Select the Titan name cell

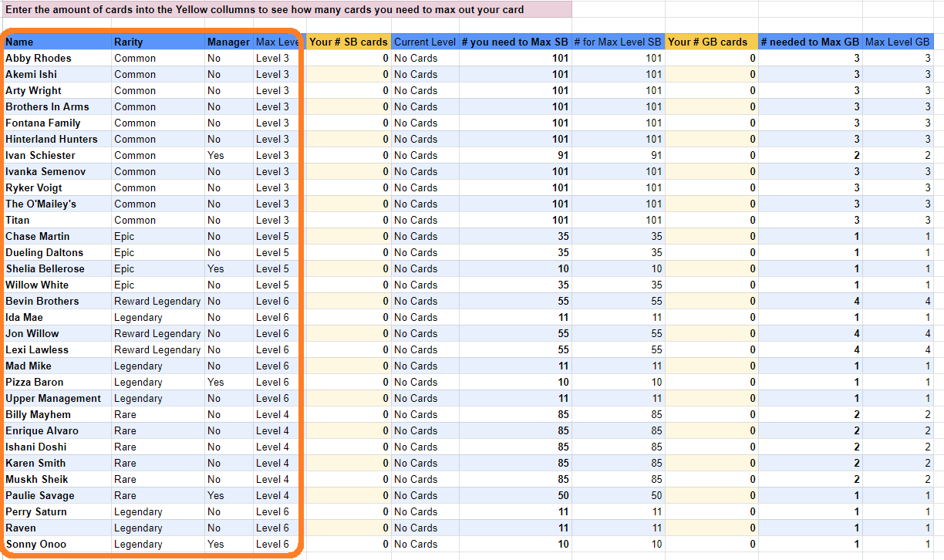(58, 220)
